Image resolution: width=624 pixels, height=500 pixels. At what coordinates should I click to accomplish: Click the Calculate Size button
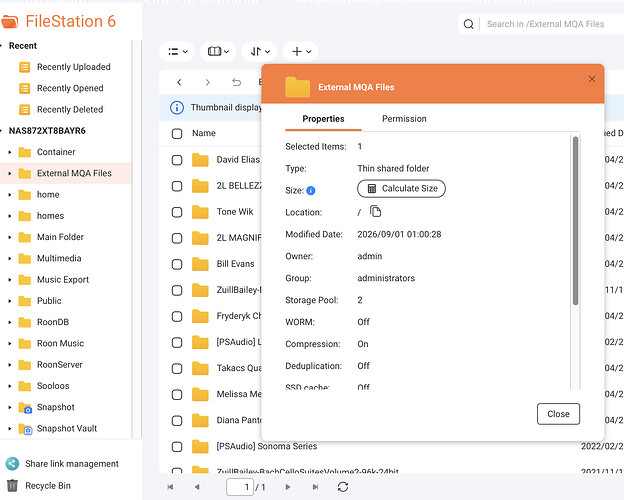click(x=401, y=189)
